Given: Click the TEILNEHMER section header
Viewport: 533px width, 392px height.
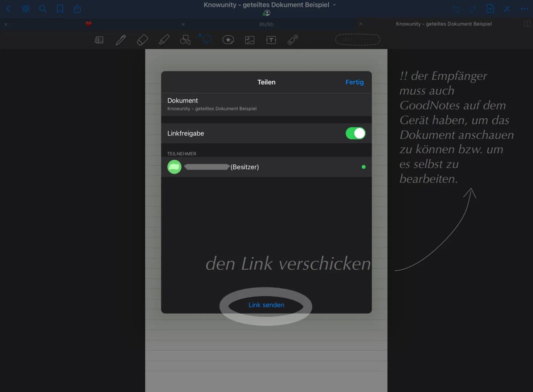Looking at the screenshot, I should point(182,154).
